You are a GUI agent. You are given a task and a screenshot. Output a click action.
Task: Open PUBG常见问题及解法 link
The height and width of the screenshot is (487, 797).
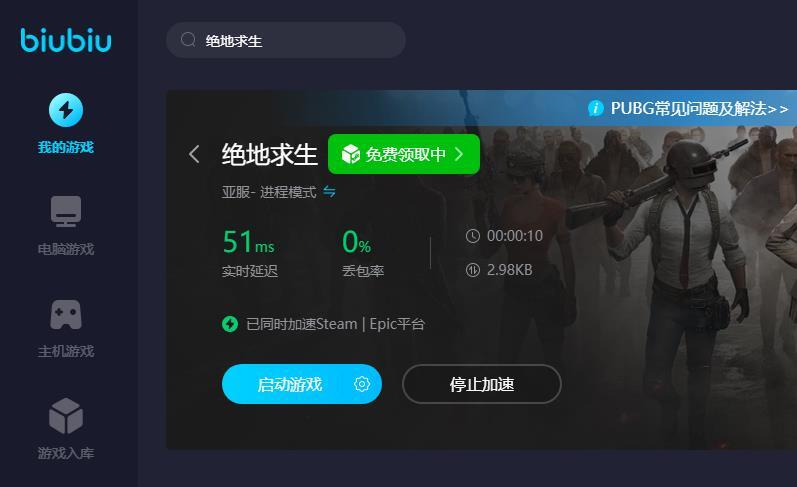tap(699, 108)
